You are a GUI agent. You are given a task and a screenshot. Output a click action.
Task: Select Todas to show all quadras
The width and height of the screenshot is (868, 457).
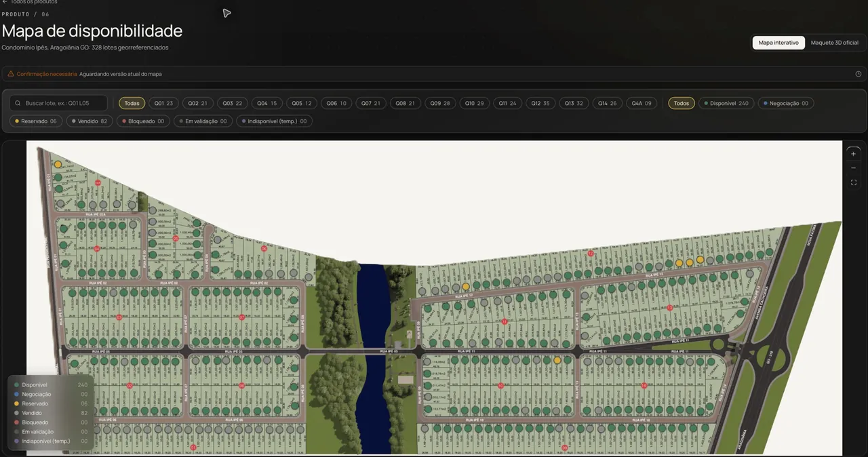click(x=132, y=103)
